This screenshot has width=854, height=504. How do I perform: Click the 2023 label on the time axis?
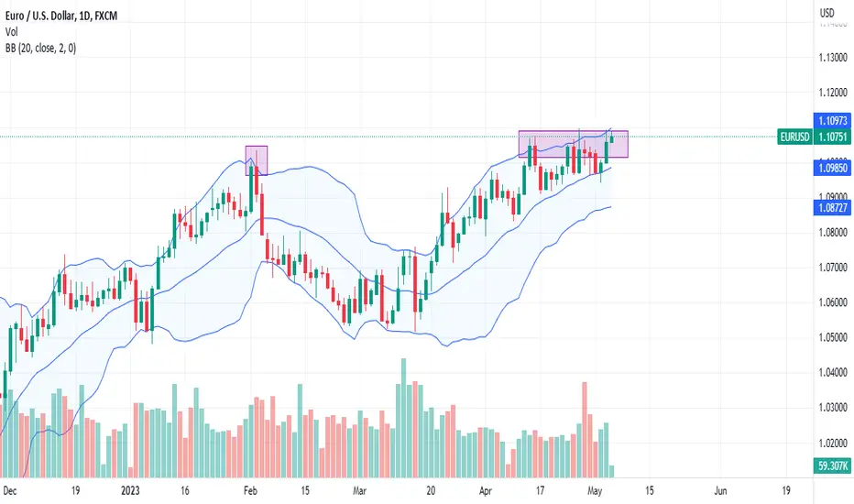click(130, 490)
